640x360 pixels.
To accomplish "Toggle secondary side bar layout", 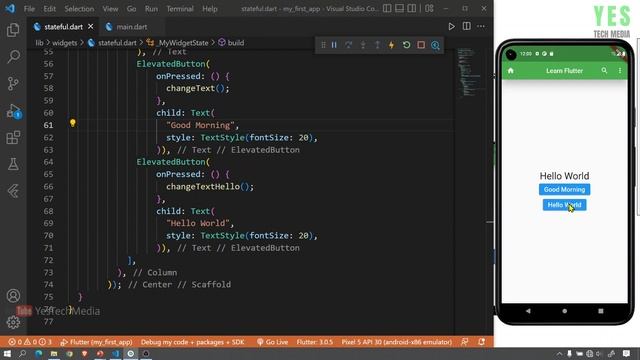I will coord(412,8).
